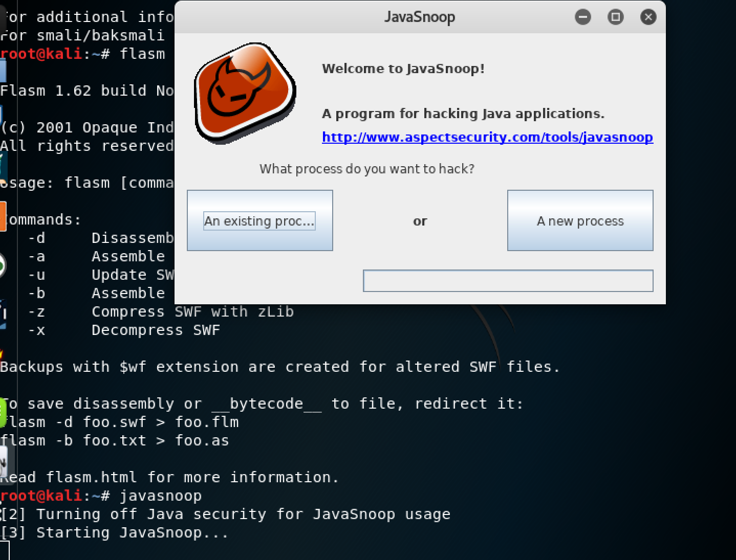Click the '-b' option in the terminal
Viewport: 736px width, 560px height.
37,293
